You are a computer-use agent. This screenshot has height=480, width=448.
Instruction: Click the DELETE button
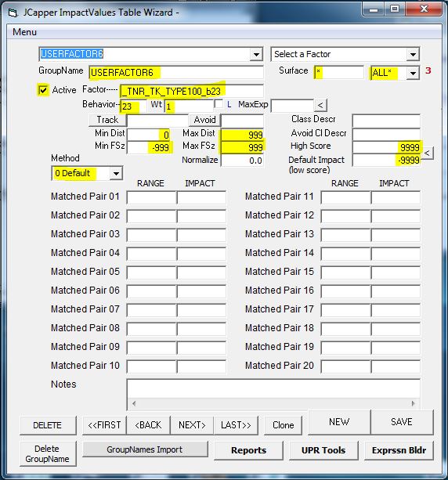tap(48, 425)
